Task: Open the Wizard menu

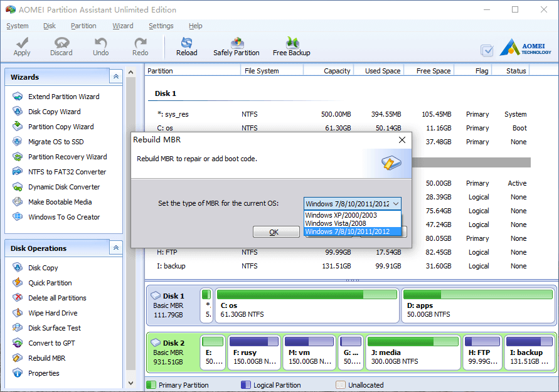Action: [123, 26]
